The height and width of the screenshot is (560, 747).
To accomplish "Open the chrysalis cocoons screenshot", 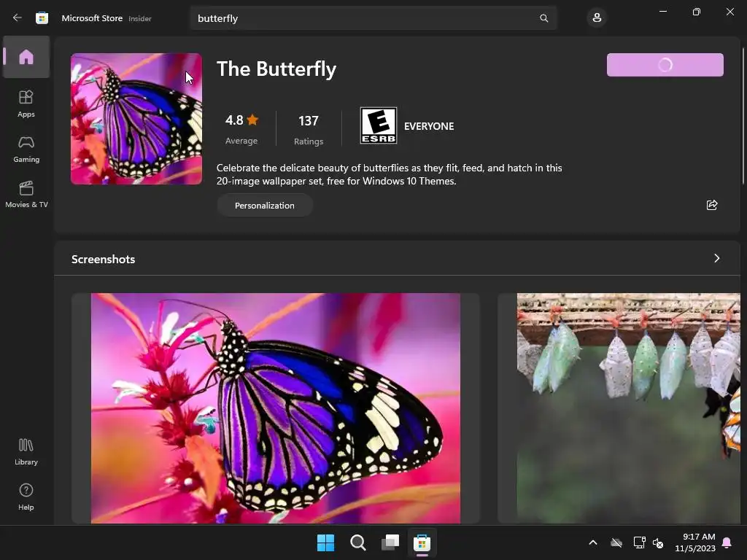I will 628,408.
